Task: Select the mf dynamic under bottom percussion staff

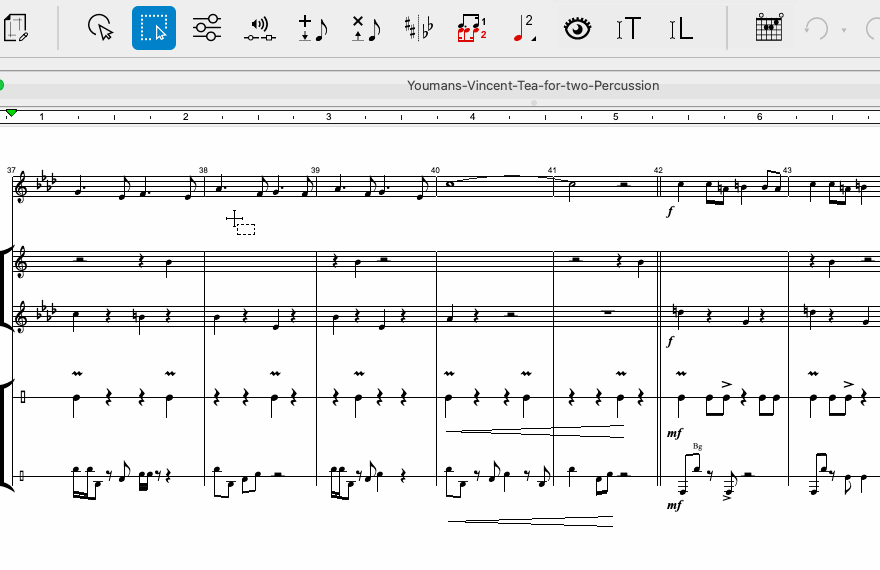Action: click(x=675, y=505)
